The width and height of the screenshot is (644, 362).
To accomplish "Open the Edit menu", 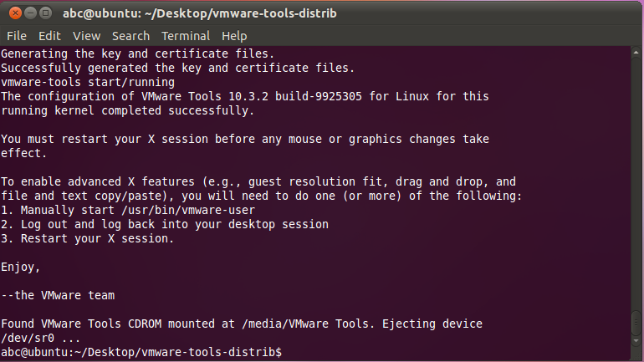I will 49,36.
